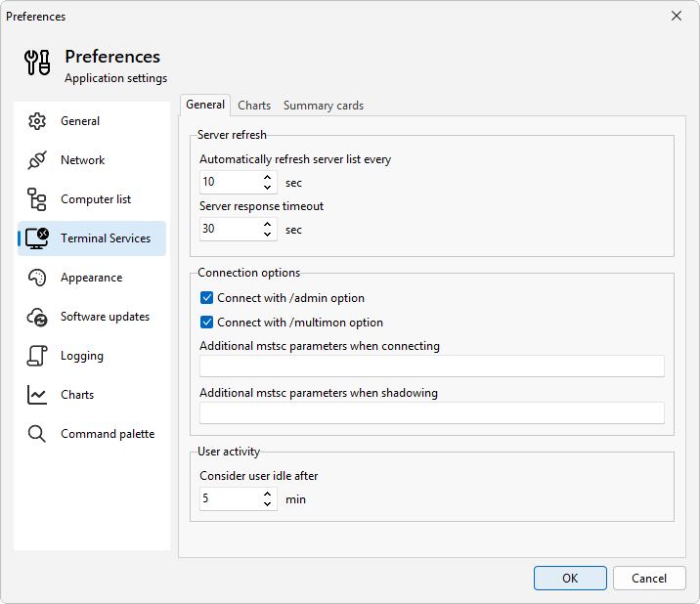Close the Preferences dialog window
Viewport: 700px width, 604px height.
[677, 16]
